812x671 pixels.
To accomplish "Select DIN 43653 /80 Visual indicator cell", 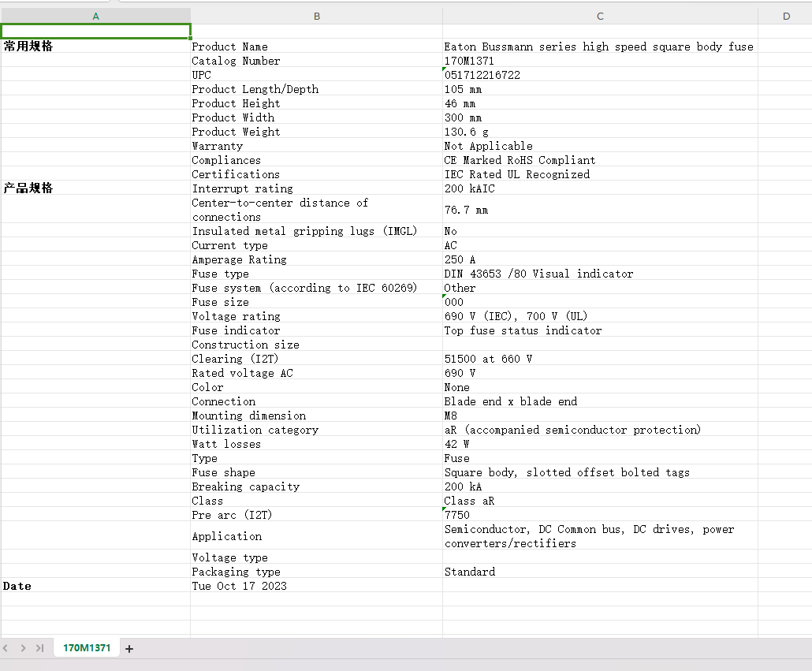I will 600,274.
